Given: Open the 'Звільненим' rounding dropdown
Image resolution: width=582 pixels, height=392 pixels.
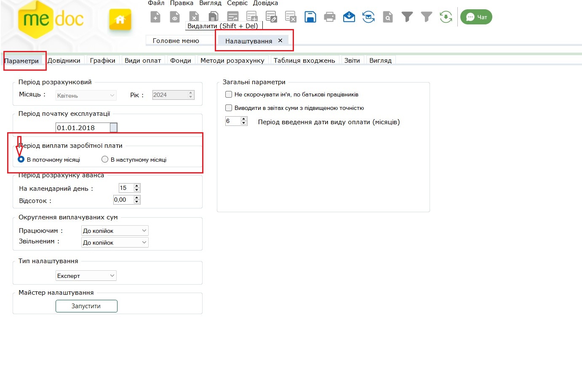Looking at the screenshot, I should [x=144, y=243].
